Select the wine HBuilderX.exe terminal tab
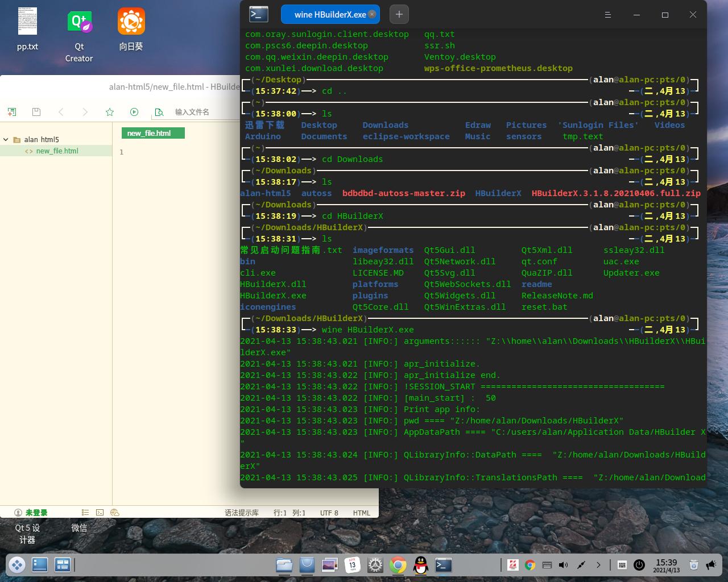 point(330,15)
